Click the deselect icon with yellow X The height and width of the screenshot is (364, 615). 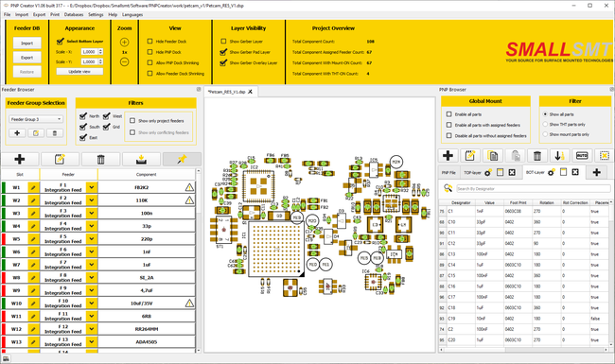[605, 156]
